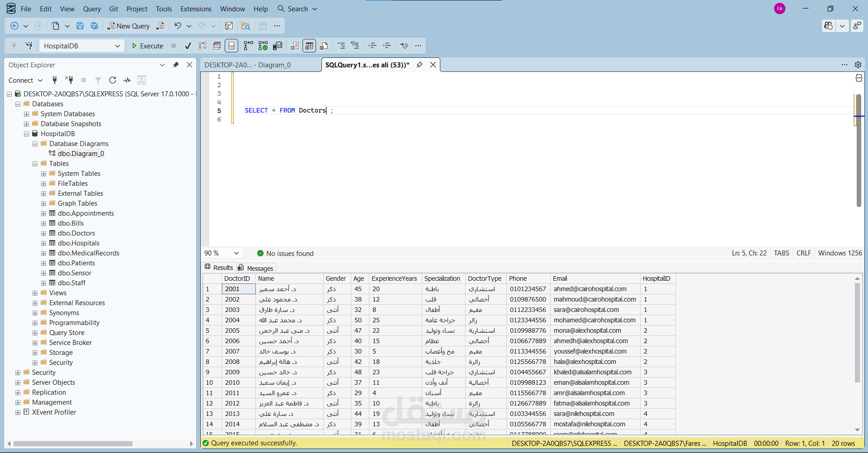Open the Query menu
Image resolution: width=868 pixels, height=453 pixels.
tap(92, 9)
